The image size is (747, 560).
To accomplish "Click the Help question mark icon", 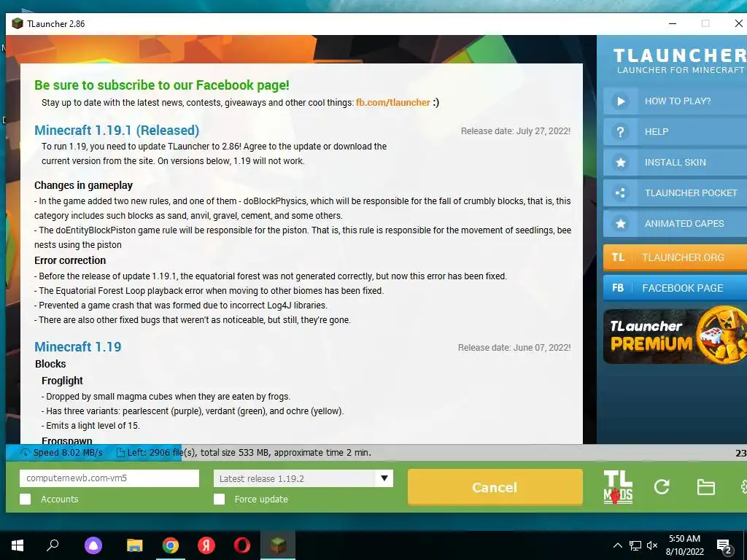I will (620, 132).
